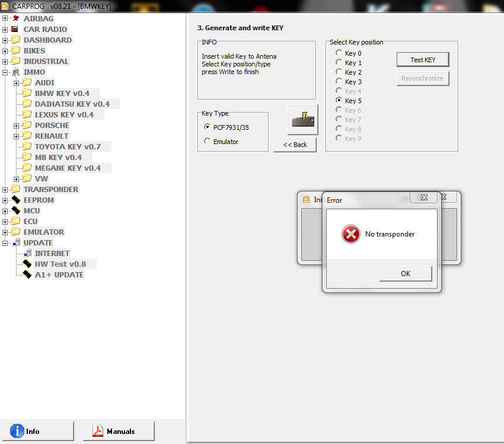Click OK in the Error dialog
This screenshot has height=444, width=504.
(406, 274)
